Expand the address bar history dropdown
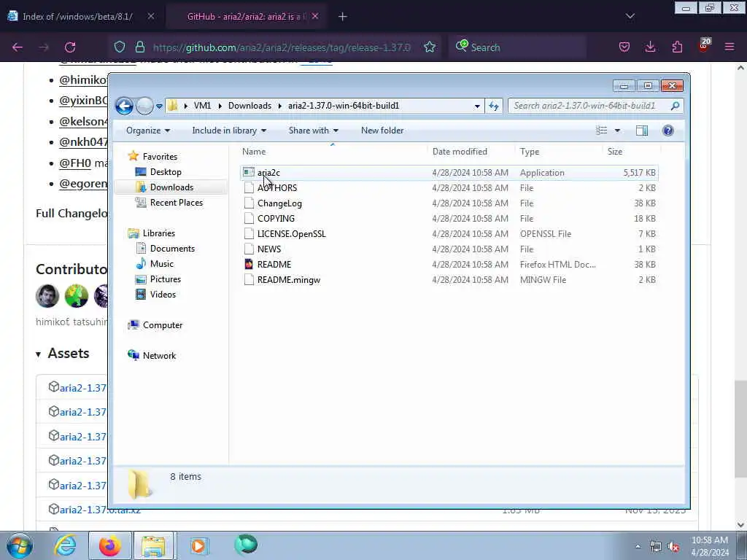Viewport: 747px width, 560px height. [x=477, y=106]
